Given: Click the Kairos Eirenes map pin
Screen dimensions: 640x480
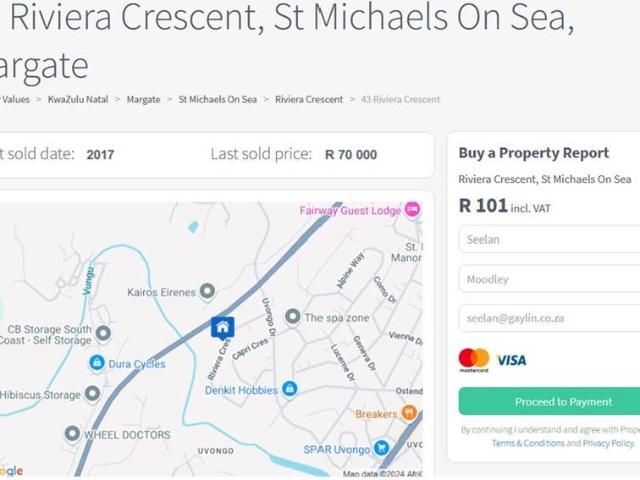Looking at the screenshot, I should [207, 291].
